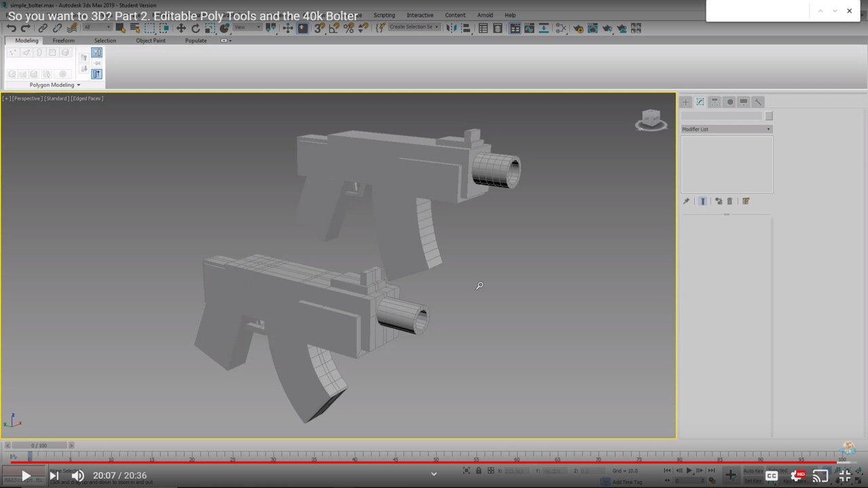The image size is (868, 488).
Task: Open the Utilities wrench panel tab
Action: coord(758,102)
